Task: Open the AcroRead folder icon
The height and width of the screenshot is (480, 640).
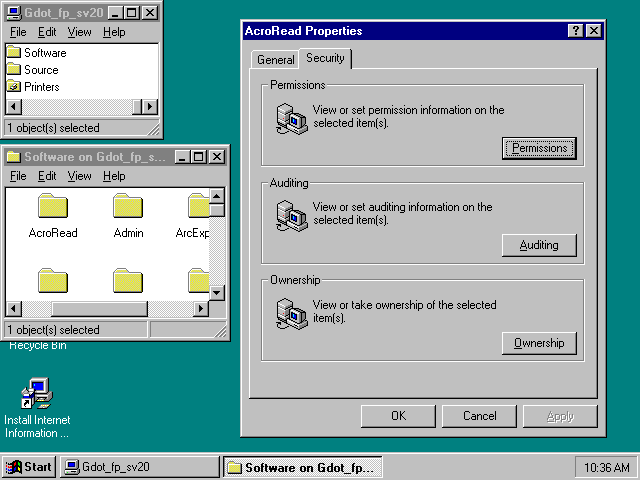Action: click(53, 206)
